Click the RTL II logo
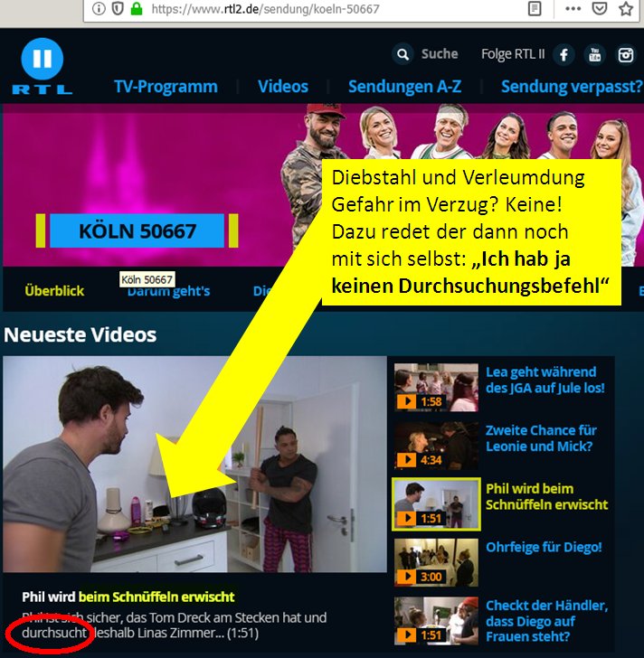644x658 pixels. pyautogui.click(x=42, y=66)
